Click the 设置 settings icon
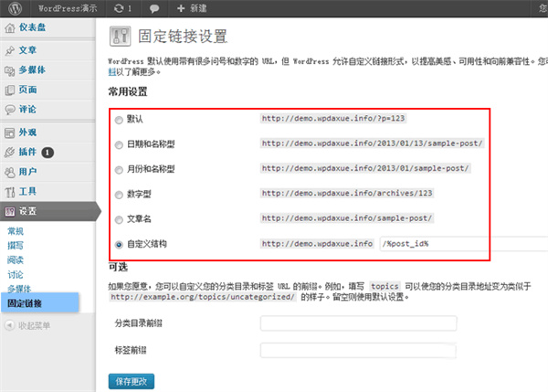548x392 pixels. click(10, 212)
